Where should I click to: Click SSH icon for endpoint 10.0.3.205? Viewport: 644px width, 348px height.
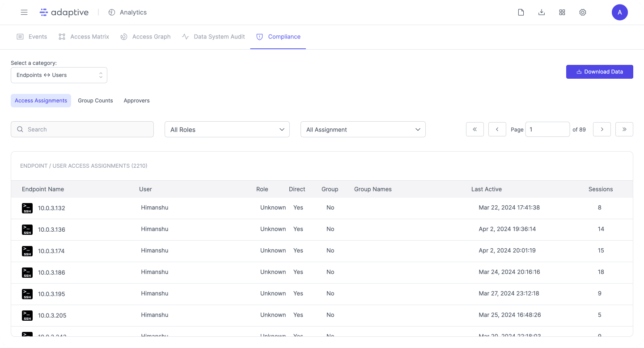tap(27, 315)
